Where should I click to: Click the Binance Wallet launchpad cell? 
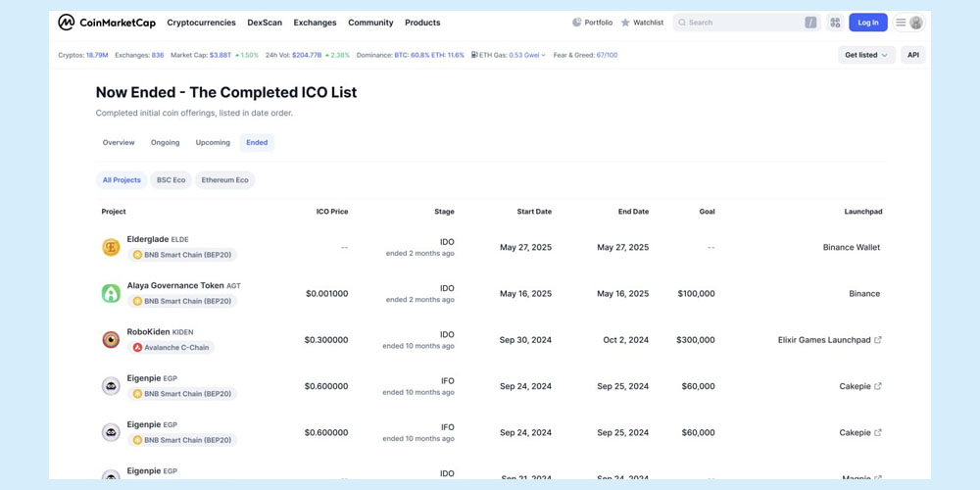[852, 248]
